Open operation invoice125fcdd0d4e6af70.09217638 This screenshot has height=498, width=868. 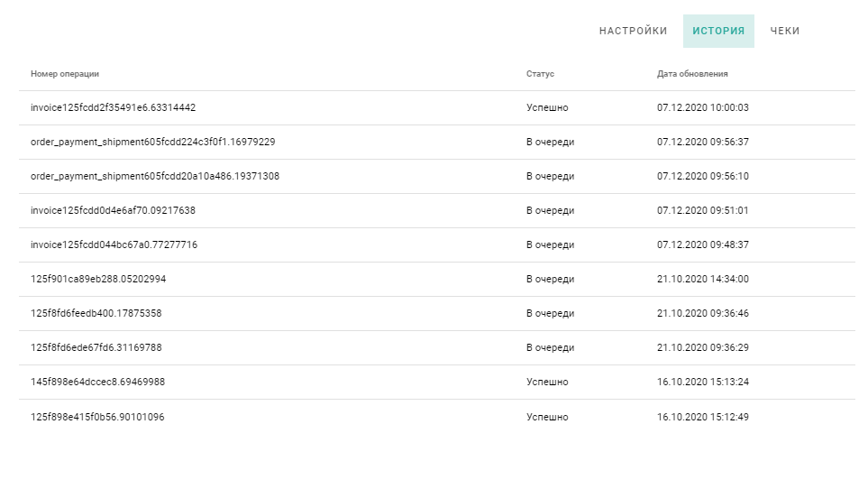click(113, 210)
